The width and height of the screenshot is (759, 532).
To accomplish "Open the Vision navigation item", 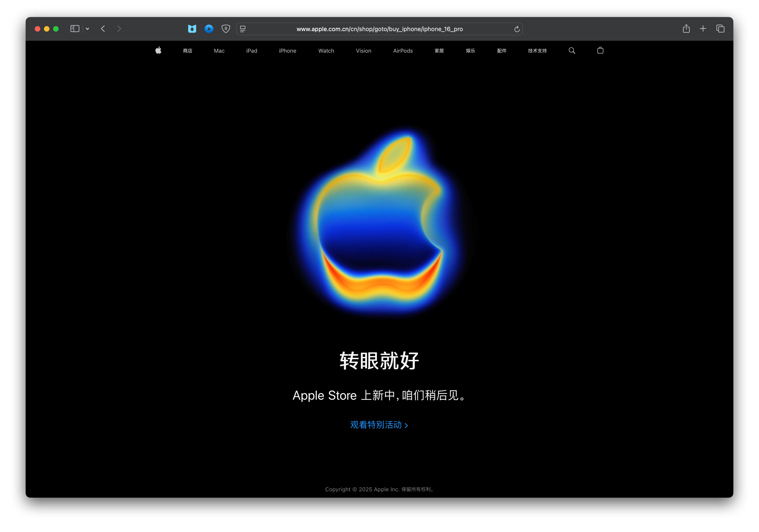I will (x=364, y=51).
